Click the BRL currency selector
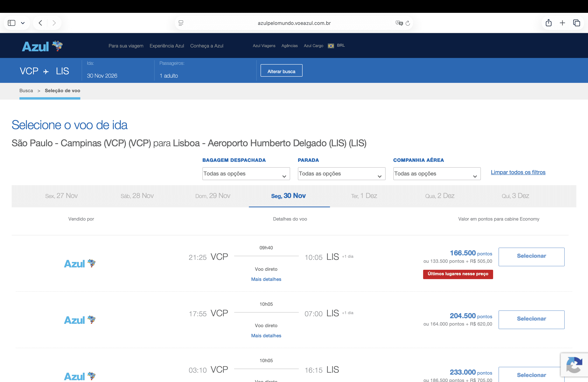The image size is (588, 382). (341, 45)
